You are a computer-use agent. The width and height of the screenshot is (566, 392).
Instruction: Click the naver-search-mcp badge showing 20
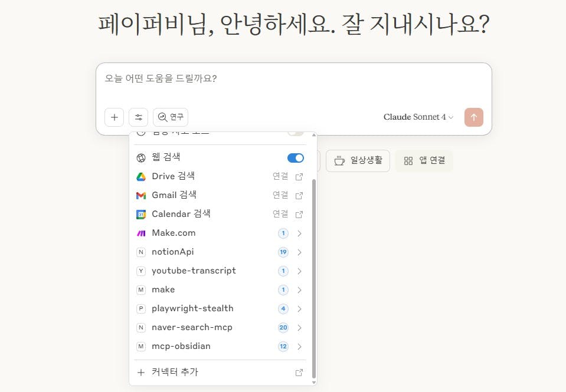point(283,327)
